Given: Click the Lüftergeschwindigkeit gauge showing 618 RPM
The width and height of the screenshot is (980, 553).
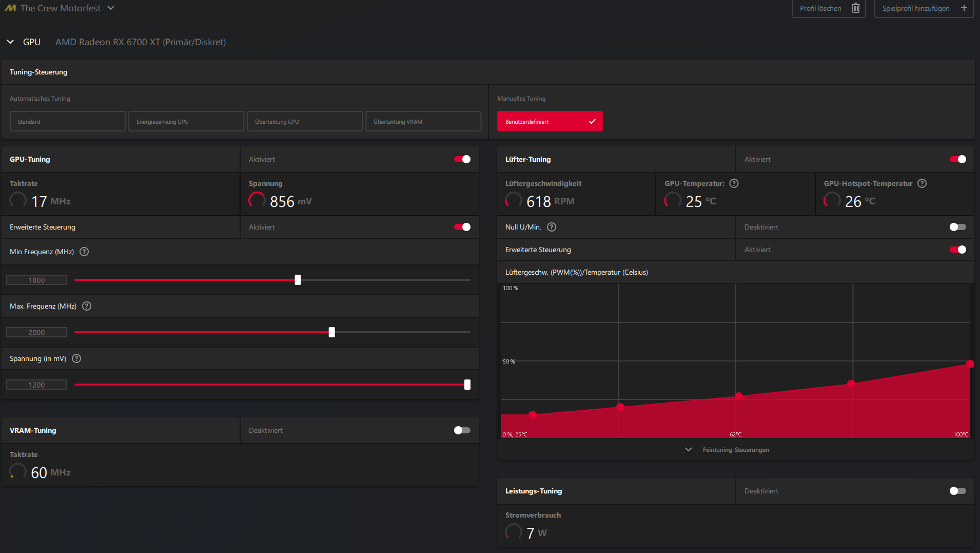Looking at the screenshot, I should click(514, 200).
